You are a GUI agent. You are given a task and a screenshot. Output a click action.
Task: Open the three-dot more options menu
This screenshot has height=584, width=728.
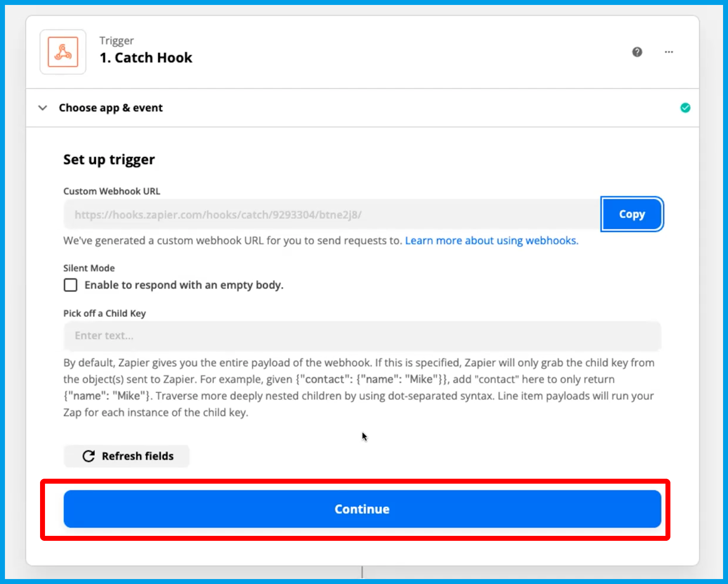tap(669, 52)
